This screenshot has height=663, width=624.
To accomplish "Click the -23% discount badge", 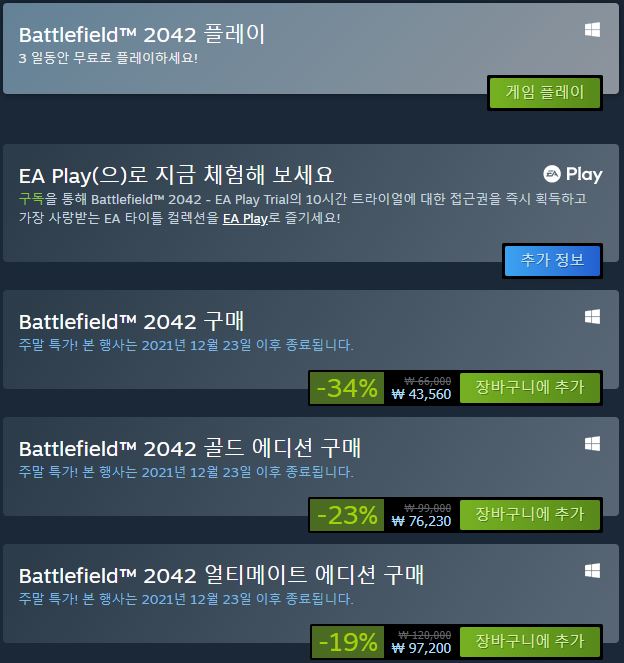I will click(x=347, y=515).
